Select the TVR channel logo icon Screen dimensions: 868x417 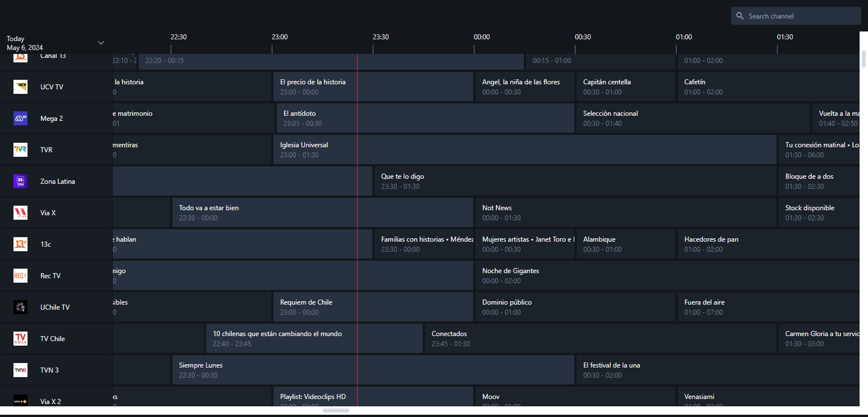click(20, 149)
